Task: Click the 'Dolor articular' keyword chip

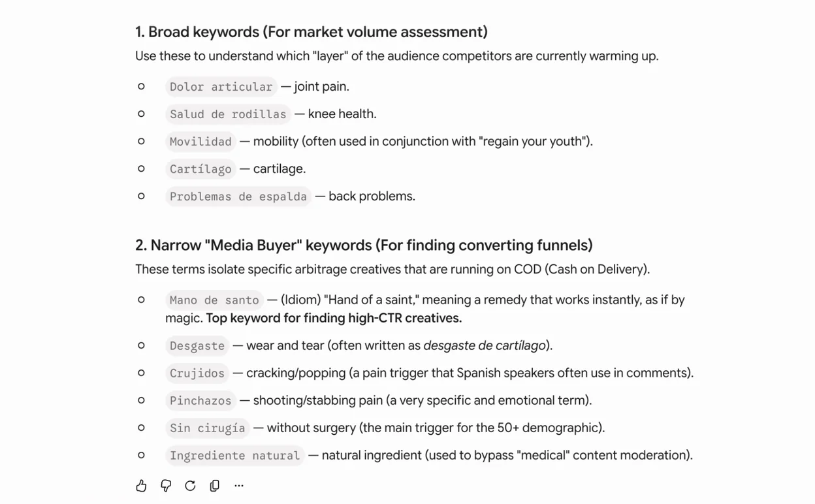Action: click(221, 86)
